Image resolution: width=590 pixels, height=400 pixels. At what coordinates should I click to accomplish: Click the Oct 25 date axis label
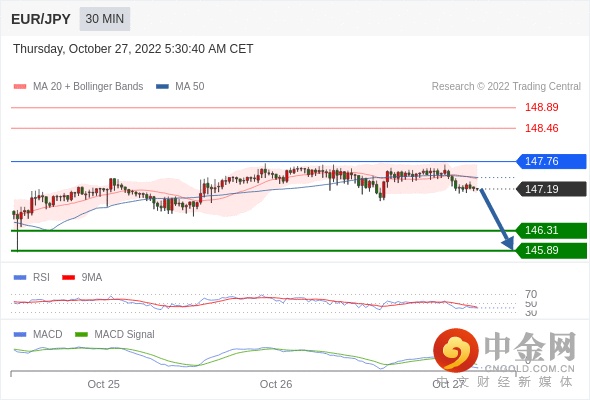coord(103,384)
